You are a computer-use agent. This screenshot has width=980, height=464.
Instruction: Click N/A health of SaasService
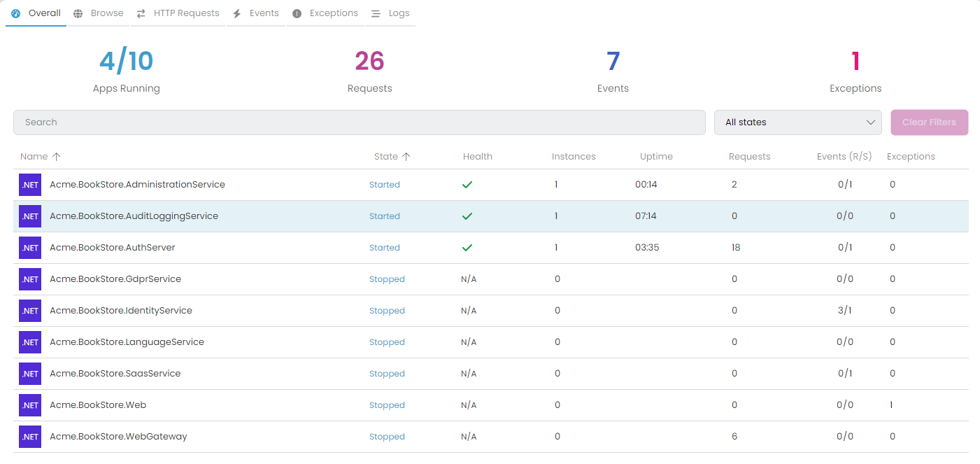point(469,374)
